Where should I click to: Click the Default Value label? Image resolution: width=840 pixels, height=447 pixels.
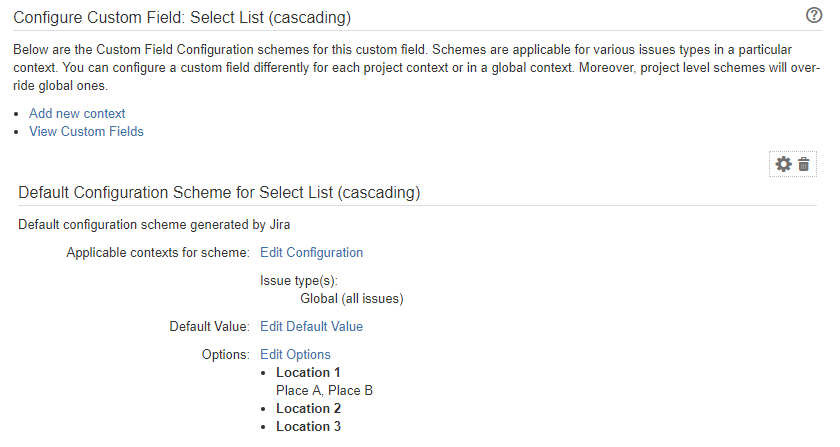click(210, 326)
